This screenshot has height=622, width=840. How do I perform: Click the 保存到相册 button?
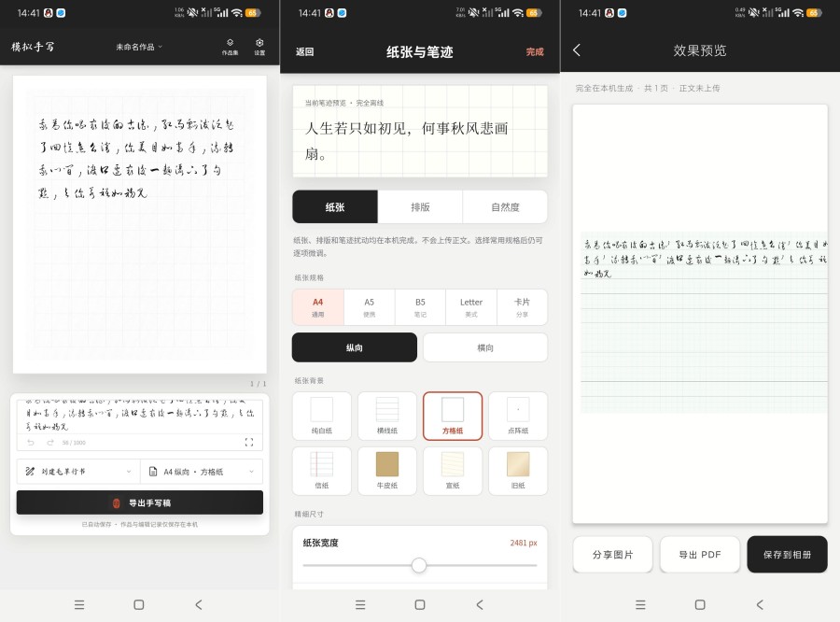click(x=787, y=555)
